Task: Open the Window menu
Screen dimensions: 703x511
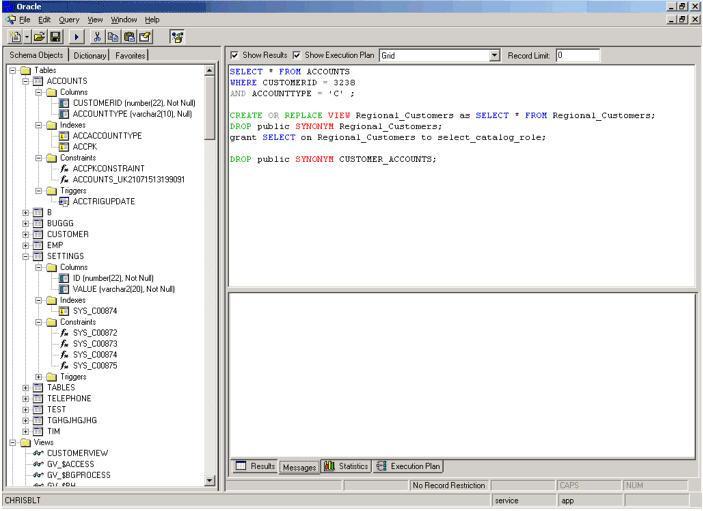Action: coord(124,20)
